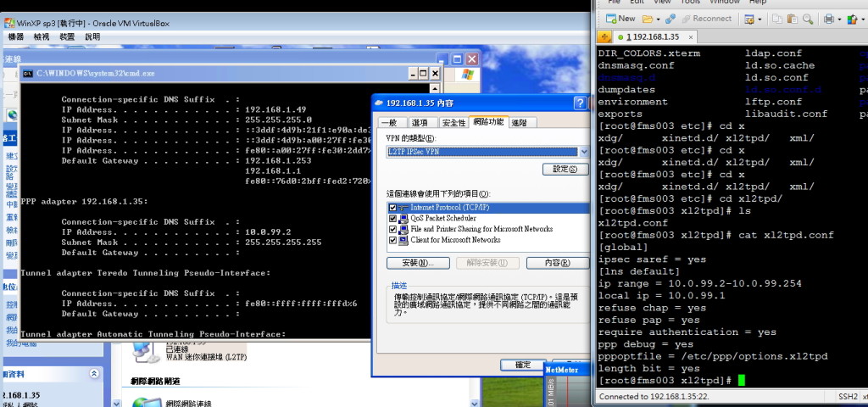This screenshot has height=407, width=868.
Task: Click the SSH2 status bar entry
Action: [x=848, y=397]
